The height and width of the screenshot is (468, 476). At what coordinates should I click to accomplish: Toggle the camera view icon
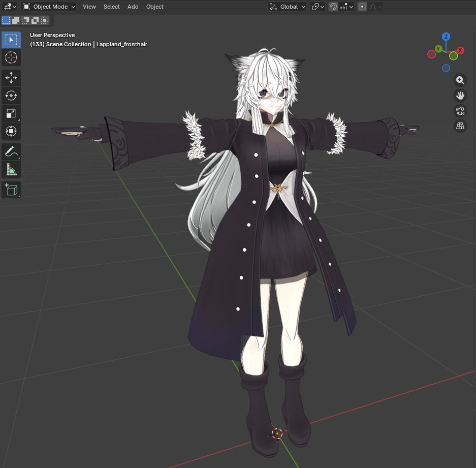460,111
